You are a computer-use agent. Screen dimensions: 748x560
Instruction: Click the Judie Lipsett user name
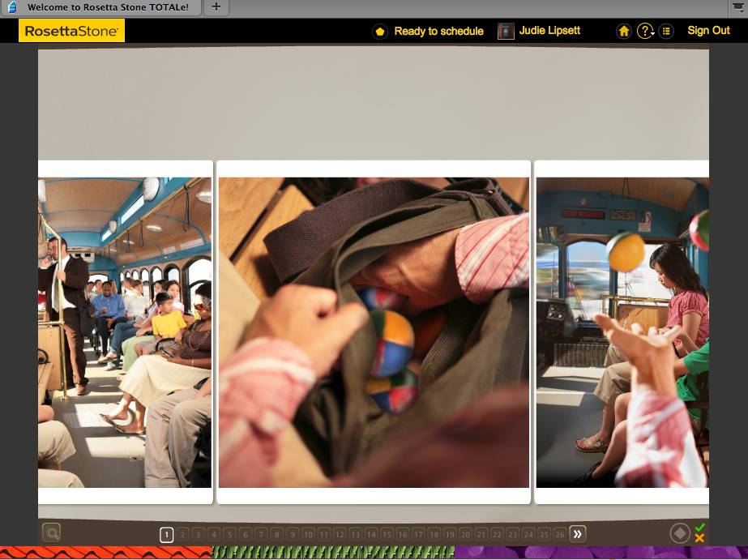point(549,31)
